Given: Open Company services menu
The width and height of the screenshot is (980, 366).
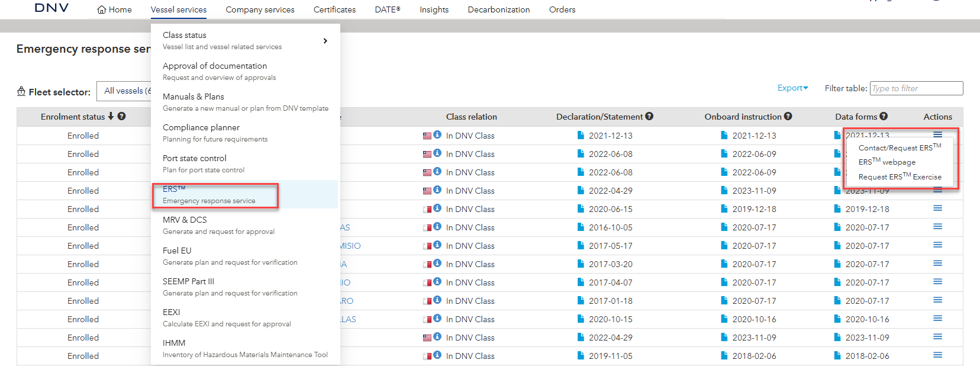Looking at the screenshot, I should click(x=260, y=9).
